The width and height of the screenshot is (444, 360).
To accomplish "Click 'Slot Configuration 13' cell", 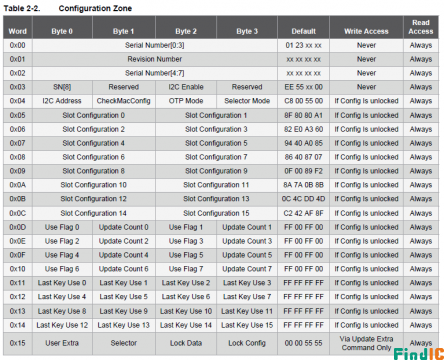I will pyautogui.click(x=216, y=199).
